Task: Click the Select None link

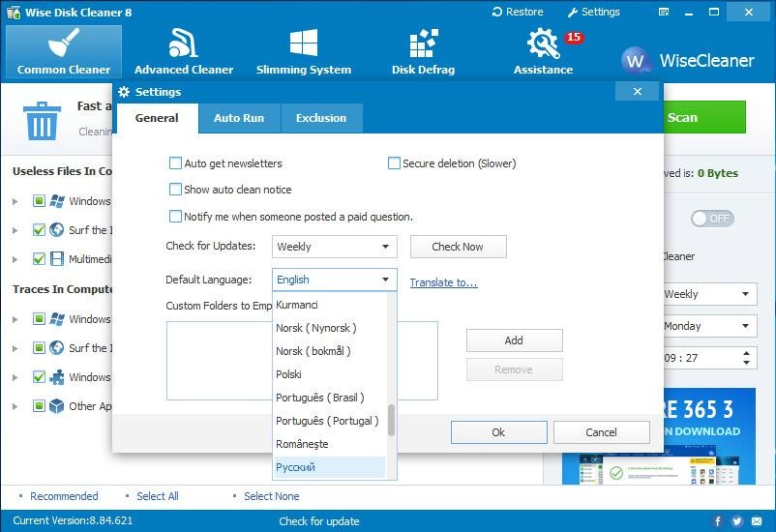Action: 271,496
